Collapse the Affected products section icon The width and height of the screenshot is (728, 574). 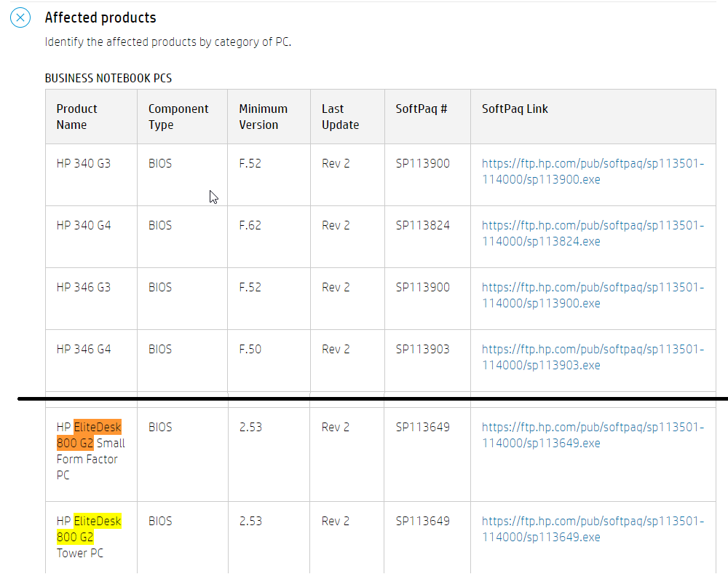tap(20, 17)
